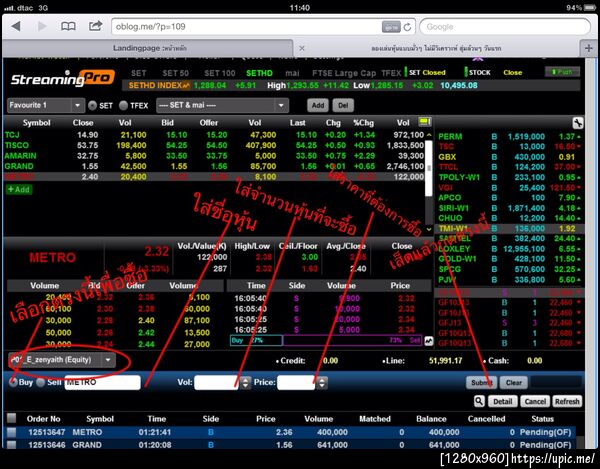Click the URL address field

pyautogui.click(x=246, y=27)
